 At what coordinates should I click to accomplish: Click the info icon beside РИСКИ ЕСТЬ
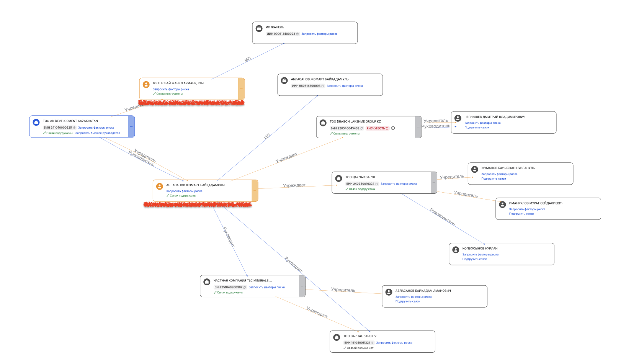click(393, 128)
